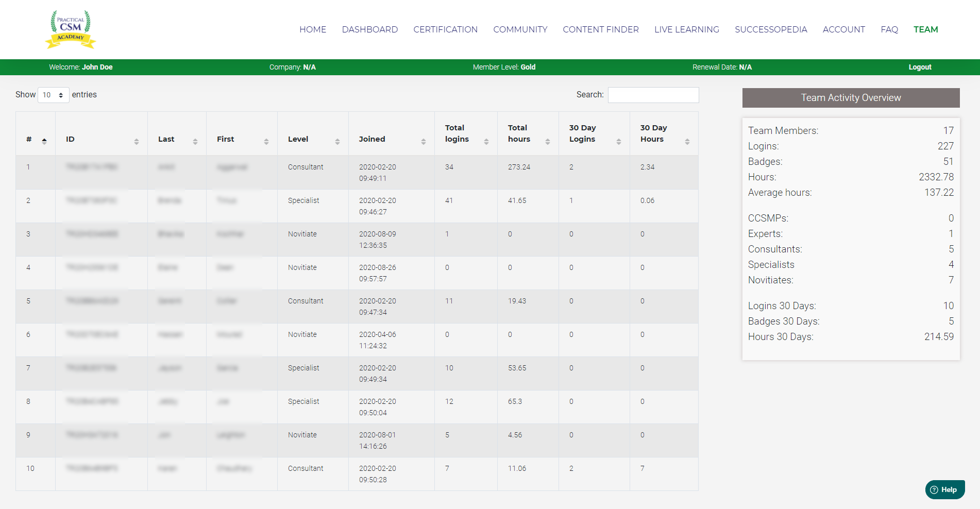Sort by Total logins column arrows

[486, 141]
